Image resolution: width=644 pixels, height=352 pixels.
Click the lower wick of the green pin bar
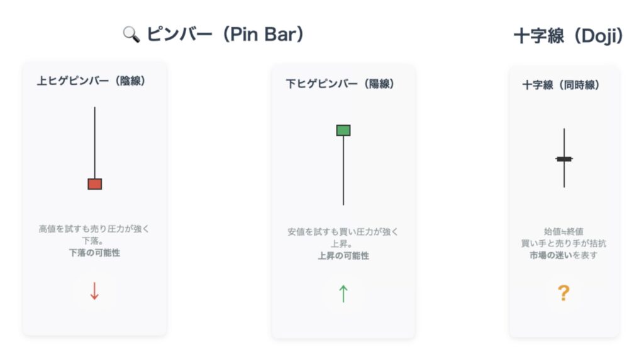343,170
